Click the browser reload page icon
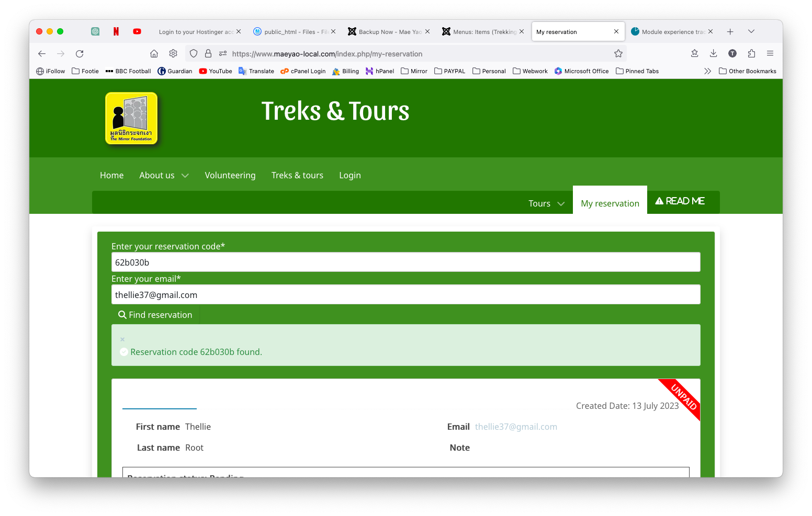 tap(80, 54)
